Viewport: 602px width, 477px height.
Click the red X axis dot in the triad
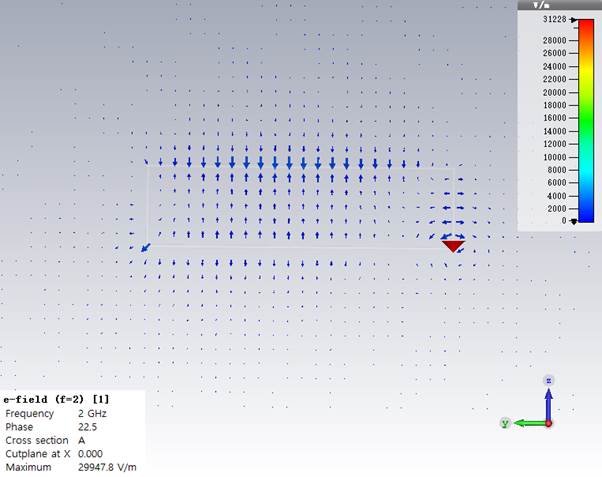pos(549,423)
